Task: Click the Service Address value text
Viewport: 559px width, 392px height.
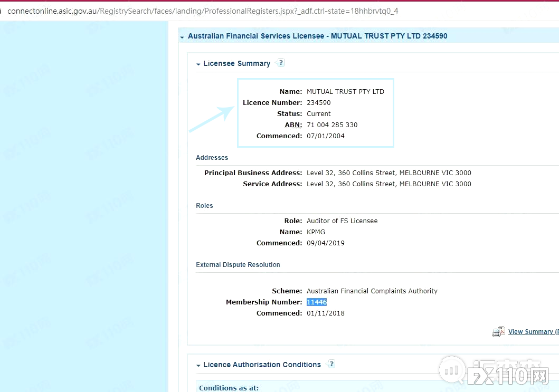Action: pyautogui.click(x=389, y=184)
